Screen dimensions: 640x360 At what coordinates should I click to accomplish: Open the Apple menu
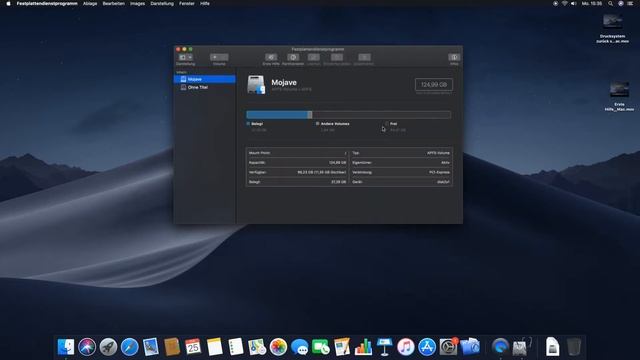(8, 3)
